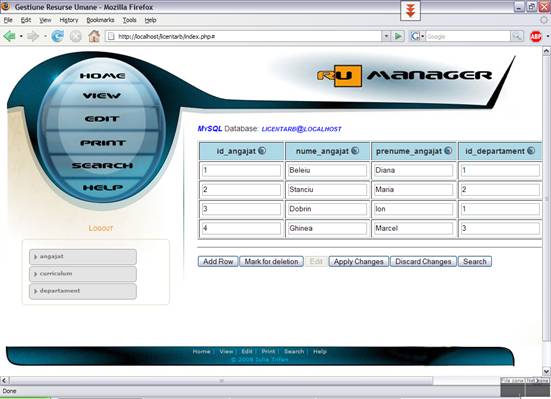Click the Add Row button
This screenshot has width=551, height=399.
click(x=218, y=262)
